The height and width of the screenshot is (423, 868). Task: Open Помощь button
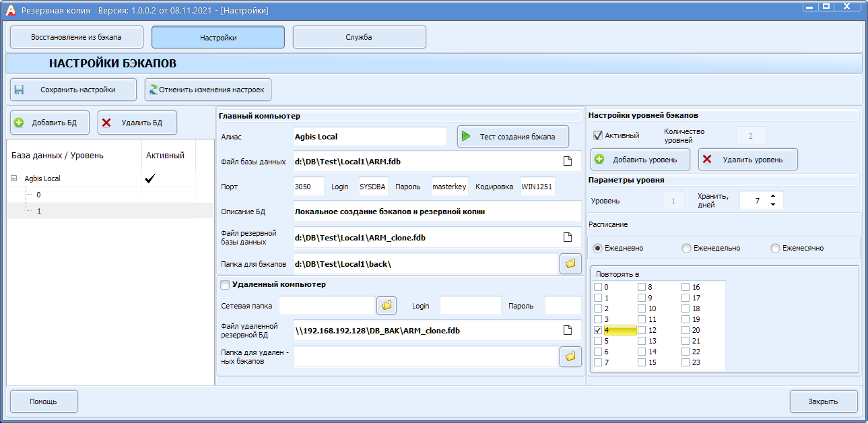43,401
